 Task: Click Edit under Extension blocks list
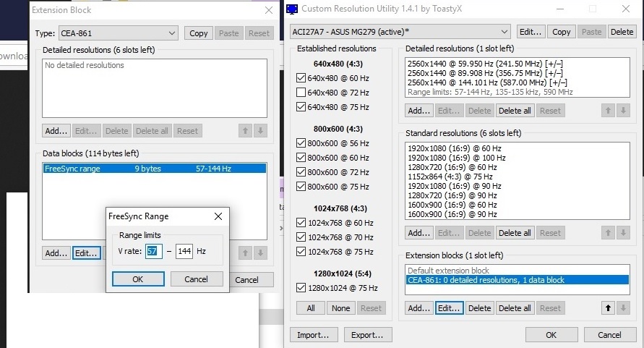point(449,308)
